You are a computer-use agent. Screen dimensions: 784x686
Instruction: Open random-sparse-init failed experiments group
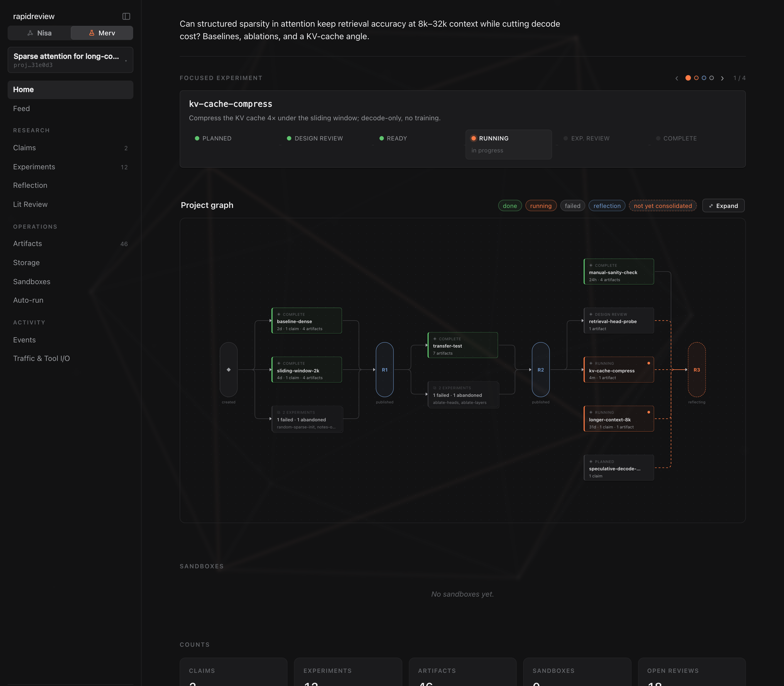[x=307, y=419]
